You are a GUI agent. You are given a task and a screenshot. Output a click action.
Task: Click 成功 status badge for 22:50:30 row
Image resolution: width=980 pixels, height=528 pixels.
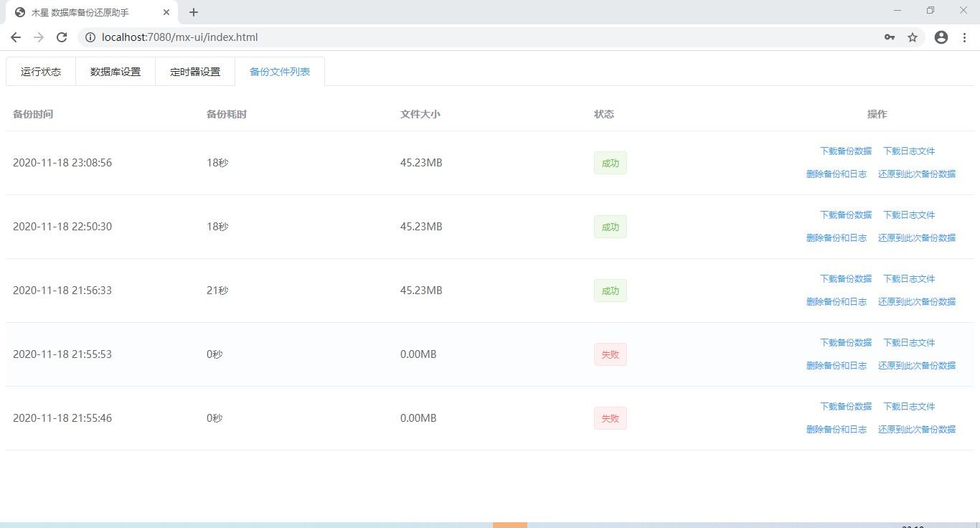611,227
